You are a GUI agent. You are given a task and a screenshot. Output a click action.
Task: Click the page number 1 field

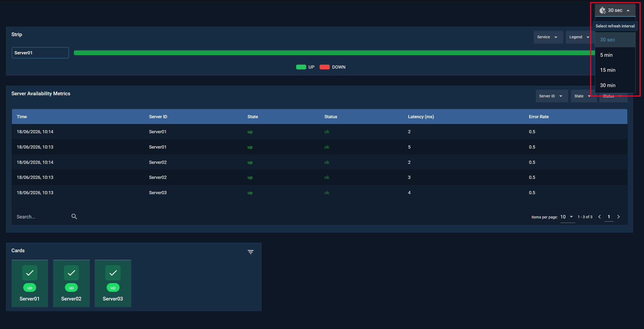[609, 217]
